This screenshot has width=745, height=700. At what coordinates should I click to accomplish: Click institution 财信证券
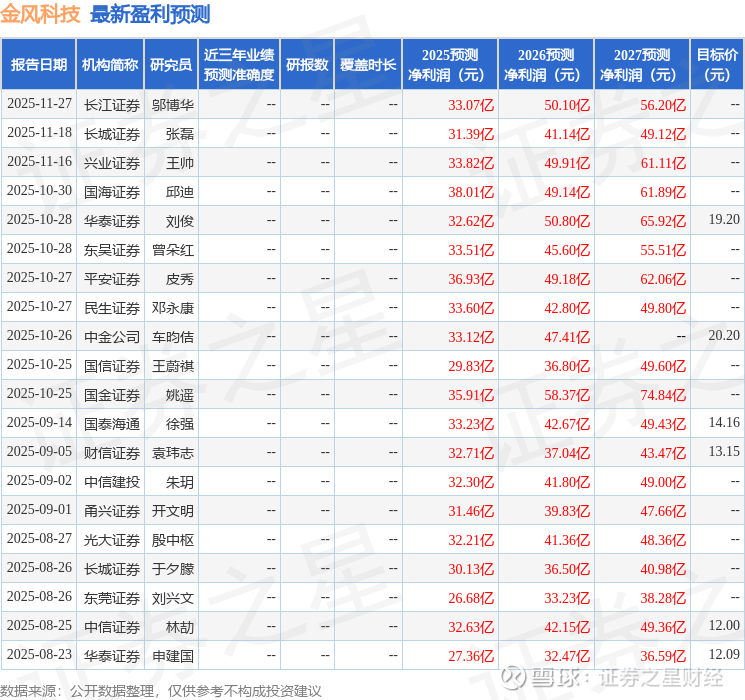[x=112, y=453]
